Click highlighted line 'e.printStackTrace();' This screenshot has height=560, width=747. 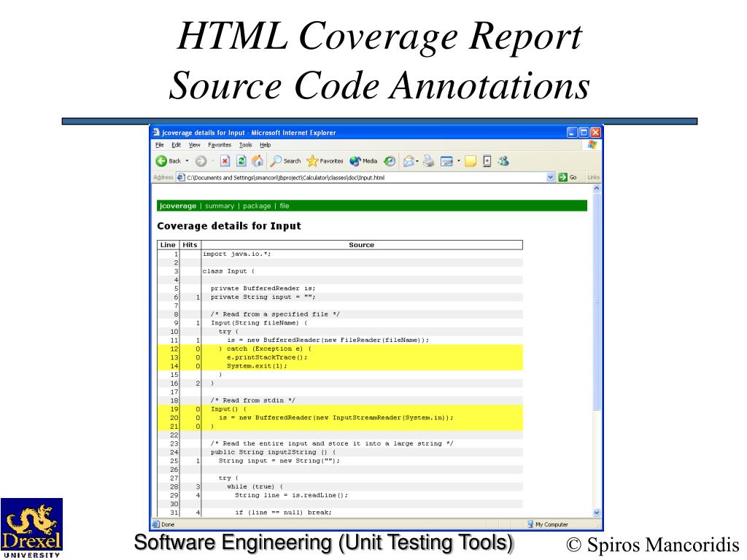[x=267, y=357]
